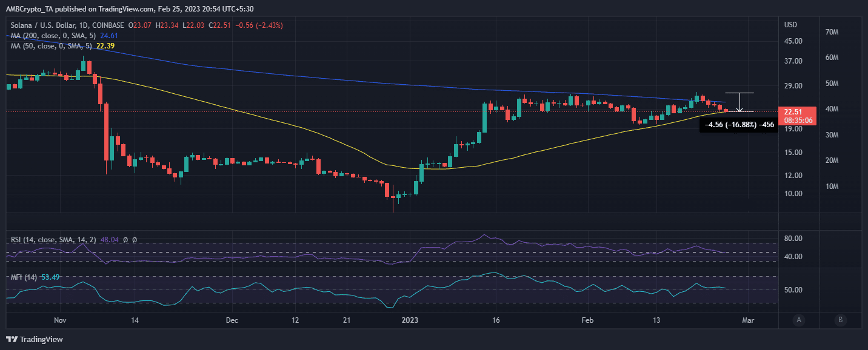Click the RSI 40.00 axis label
The width and height of the screenshot is (868, 350).
coord(793,256)
